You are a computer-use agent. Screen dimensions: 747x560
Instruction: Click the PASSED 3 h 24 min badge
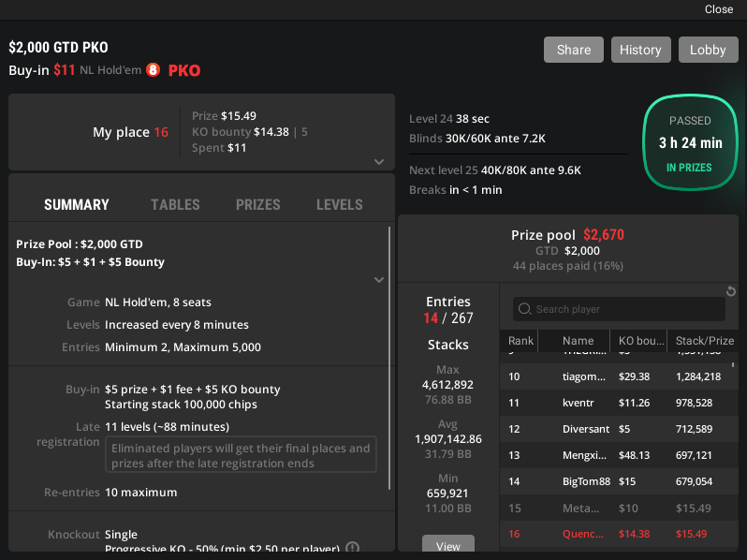[690, 142]
